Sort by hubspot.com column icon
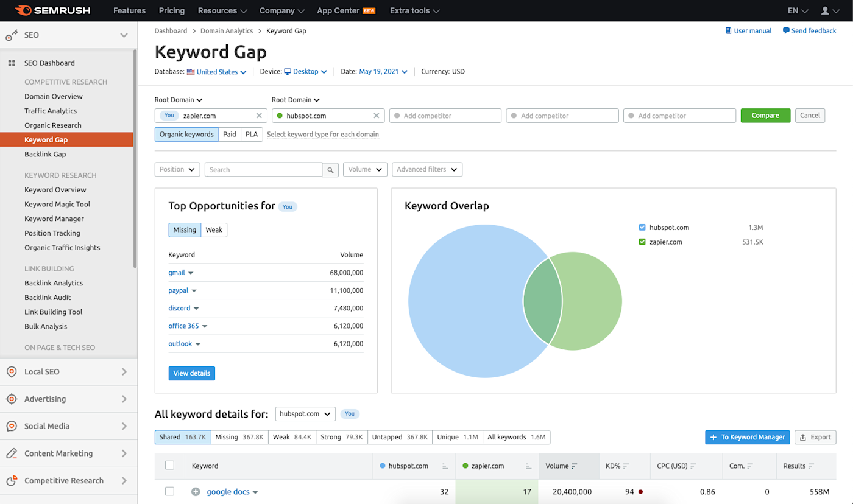The image size is (853, 504). click(445, 466)
